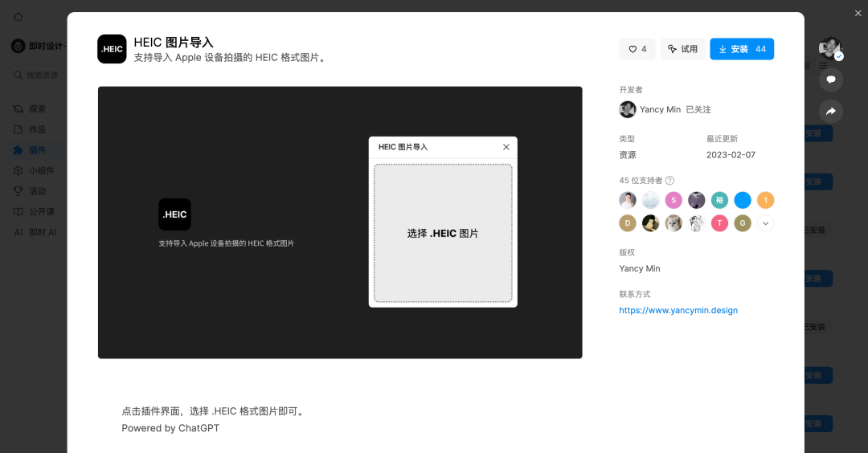Click the 资源 type value

tap(627, 155)
